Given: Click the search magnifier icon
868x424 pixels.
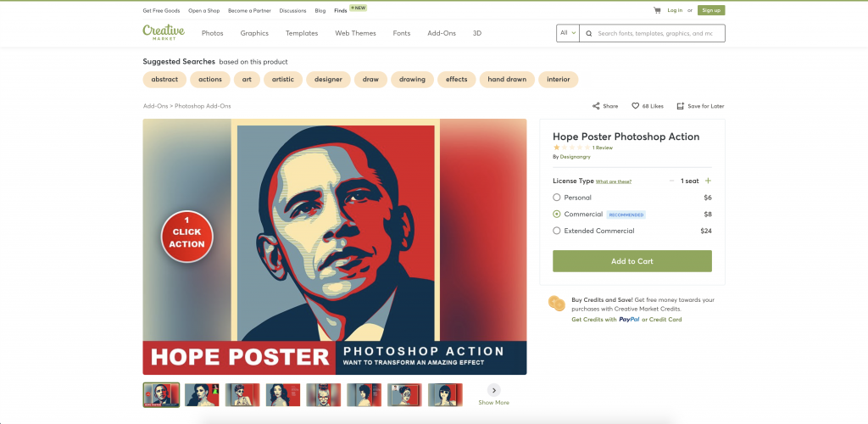Looking at the screenshot, I should click(x=589, y=33).
